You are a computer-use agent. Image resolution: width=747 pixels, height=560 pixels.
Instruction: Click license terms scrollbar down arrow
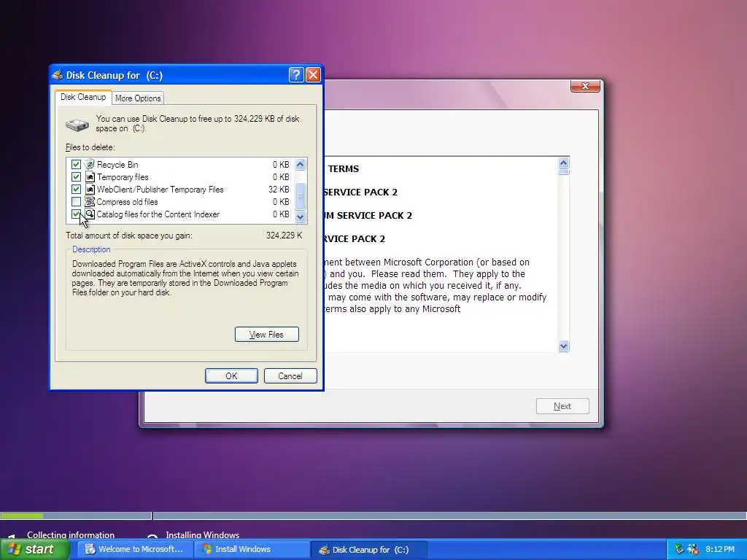(x=564, y=346)
